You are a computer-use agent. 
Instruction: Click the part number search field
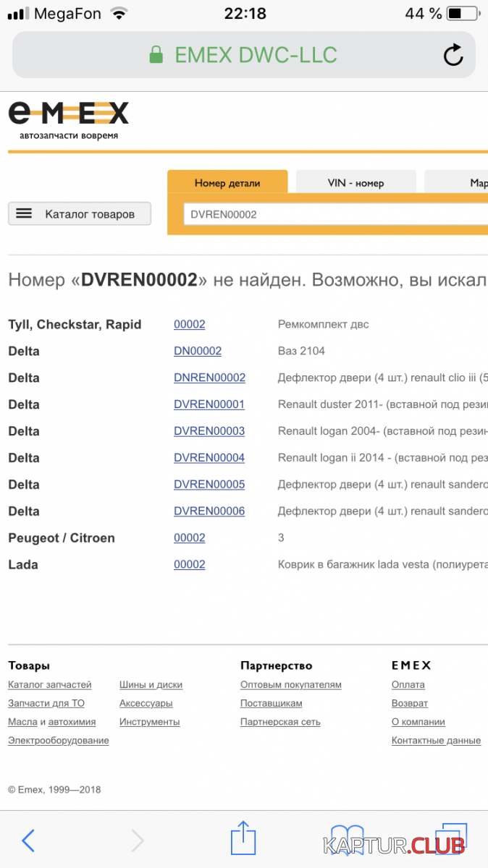click(x=335, y=214)
